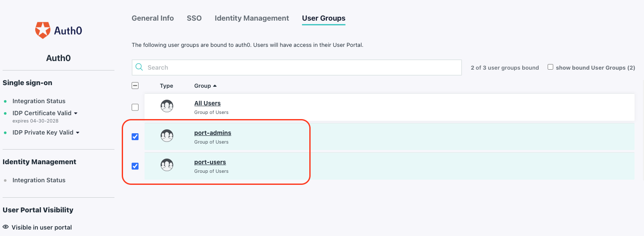The image size is (644, 236).
Task: Check the All Users checkbox
Action: point(135,107)
